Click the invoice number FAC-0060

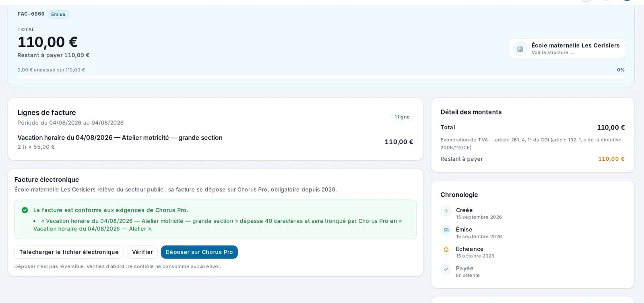[x=31, y=14]
